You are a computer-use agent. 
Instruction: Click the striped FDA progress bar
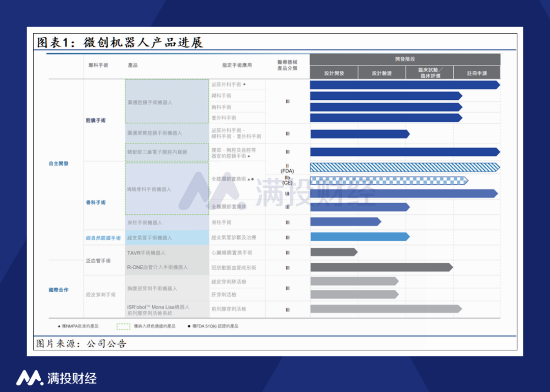(x=405, y=167)
